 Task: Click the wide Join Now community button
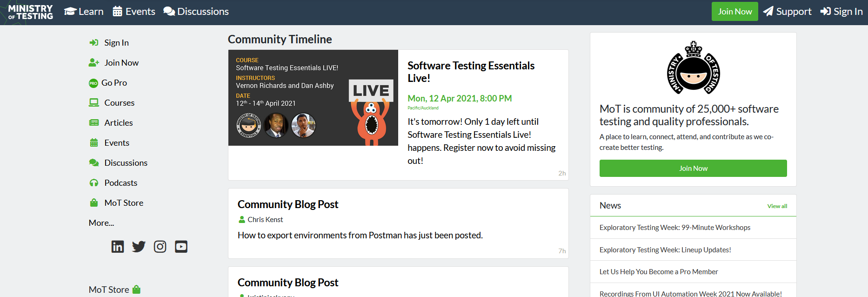(693, 169)
